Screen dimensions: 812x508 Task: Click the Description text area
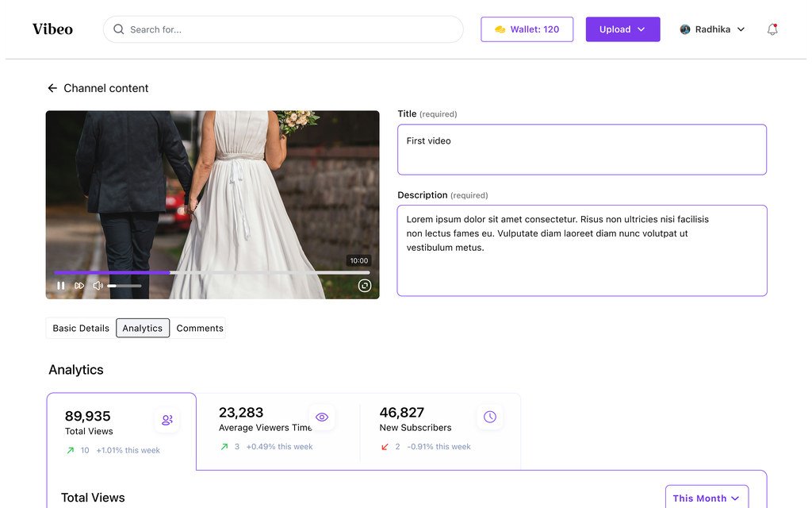pos(581,250)
